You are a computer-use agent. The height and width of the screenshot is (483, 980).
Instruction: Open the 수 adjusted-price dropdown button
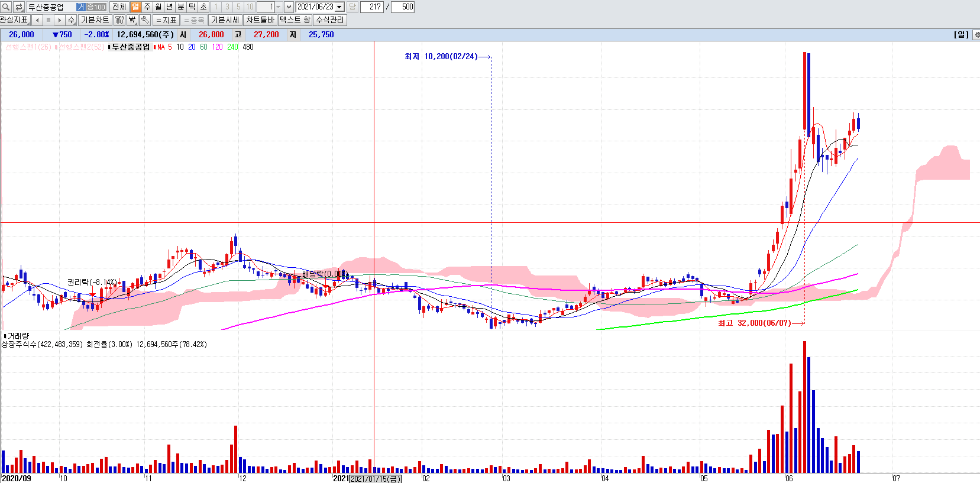click(x=71, y=20)
